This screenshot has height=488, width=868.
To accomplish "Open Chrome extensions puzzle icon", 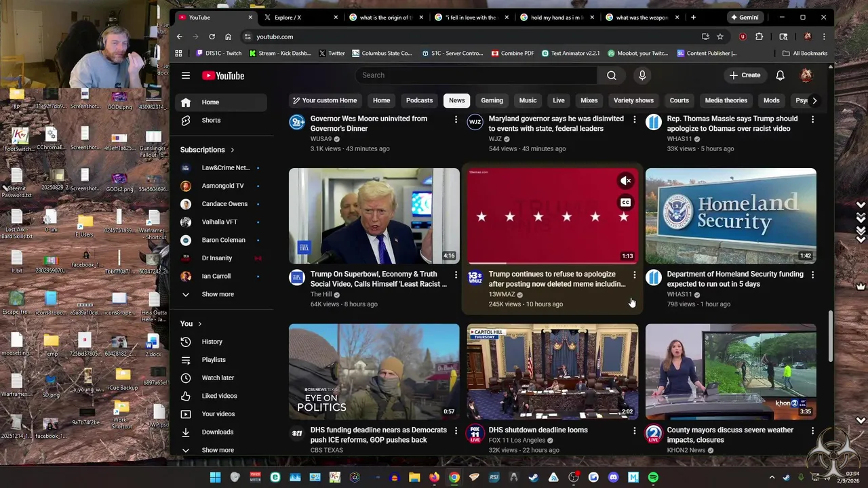I will [x=759, y=37].
